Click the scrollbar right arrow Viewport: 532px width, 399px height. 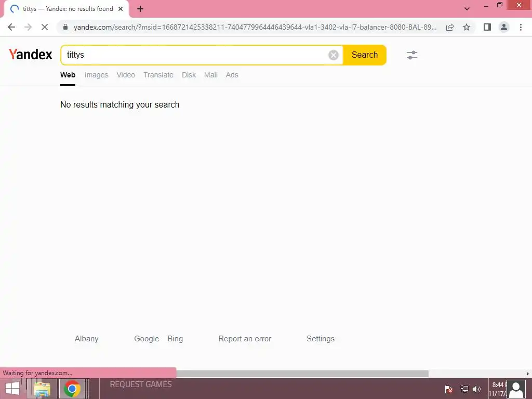(x=528, y=374)
